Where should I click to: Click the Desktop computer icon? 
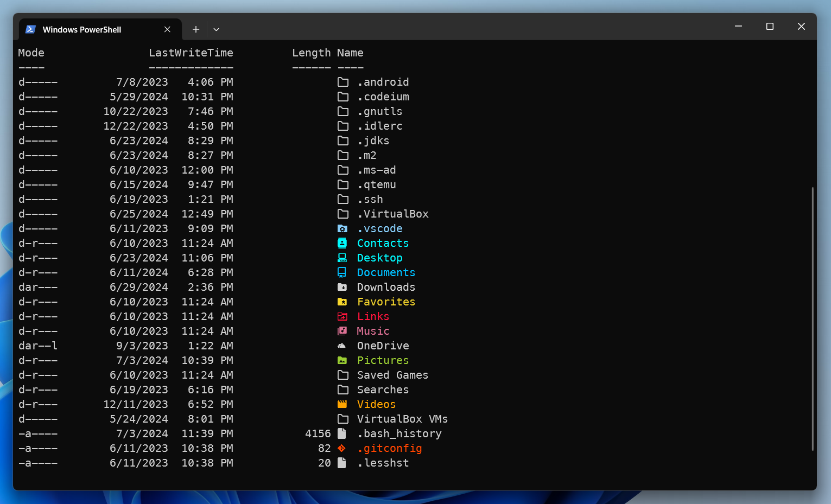[342, 258]
